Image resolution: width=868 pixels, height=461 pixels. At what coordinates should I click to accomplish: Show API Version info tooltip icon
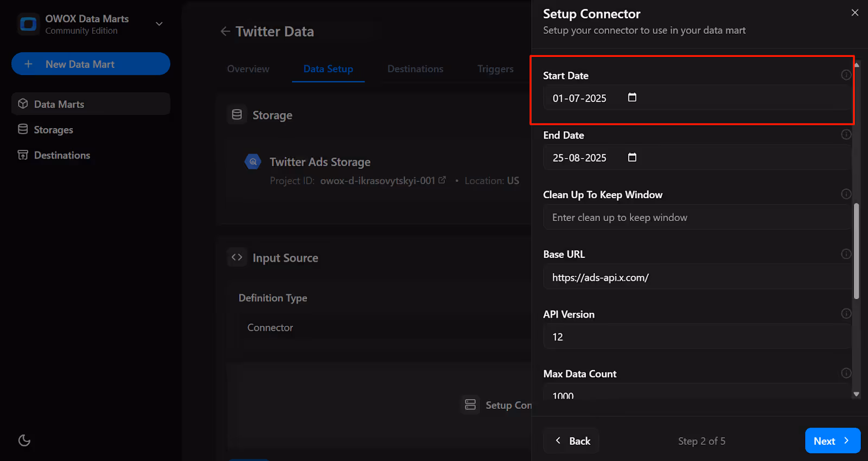846,313
